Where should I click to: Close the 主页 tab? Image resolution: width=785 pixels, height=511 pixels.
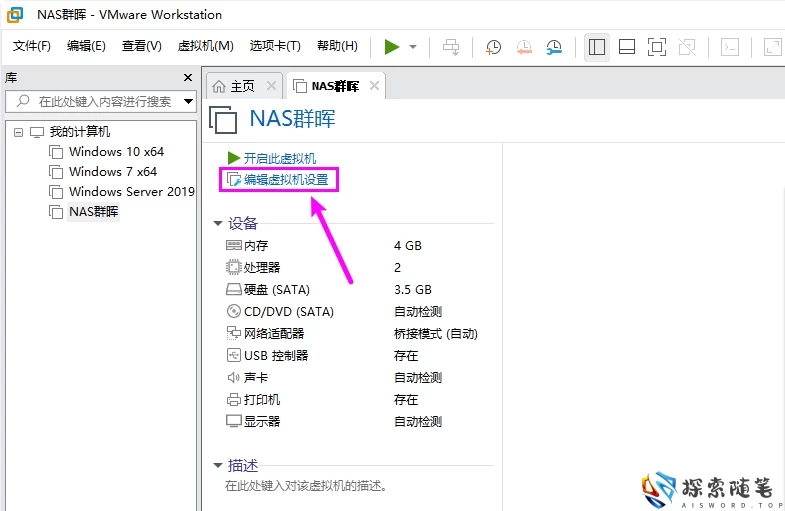point(271,86)
